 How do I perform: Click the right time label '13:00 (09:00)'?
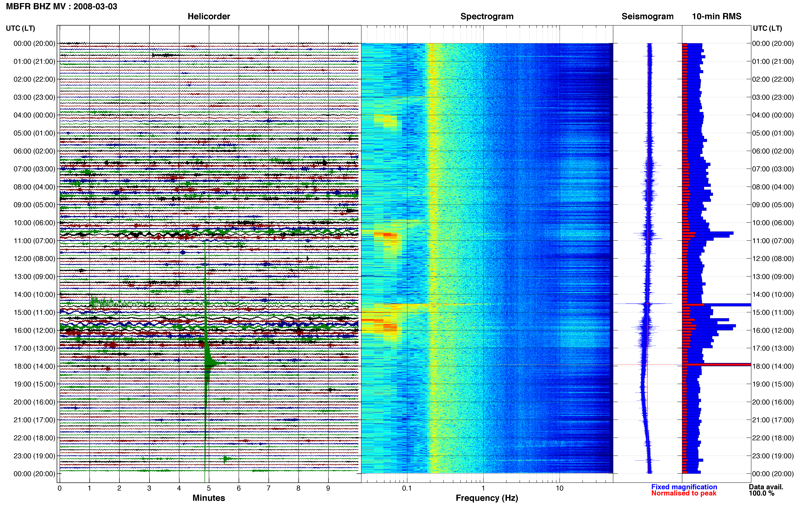point(773,277)
